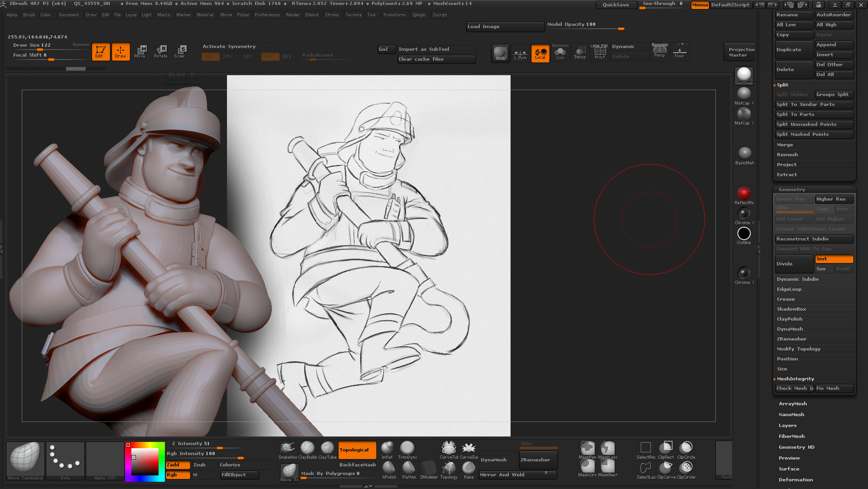Viewport: 868px width, 489px height.
Task: Click the SkinShade material thumbnail
Action: point(743,74)
